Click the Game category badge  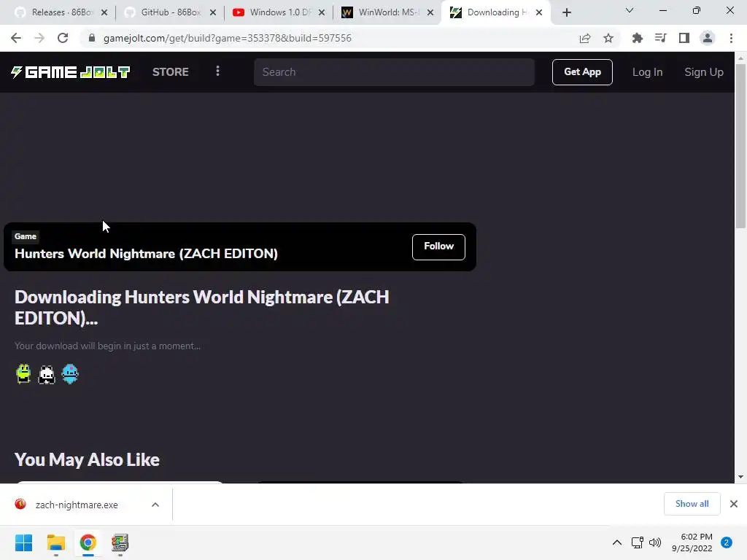[x=26, y=236]
